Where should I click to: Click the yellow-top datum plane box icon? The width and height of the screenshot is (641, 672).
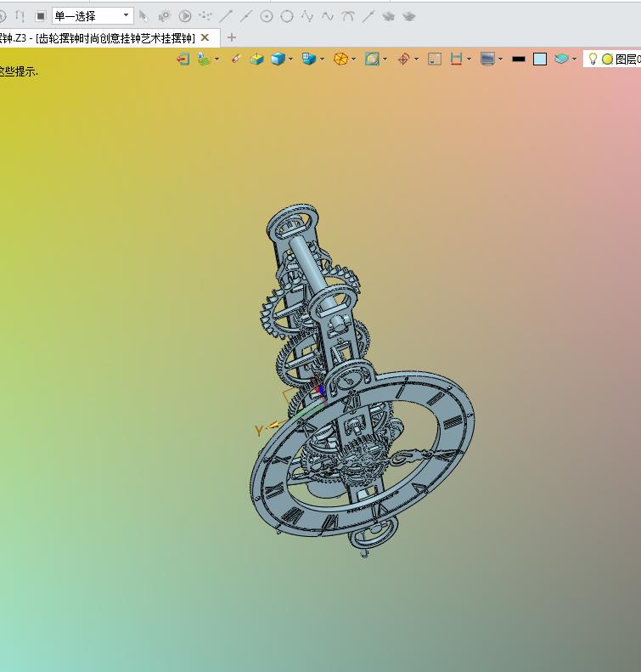(x=257, y=59)
